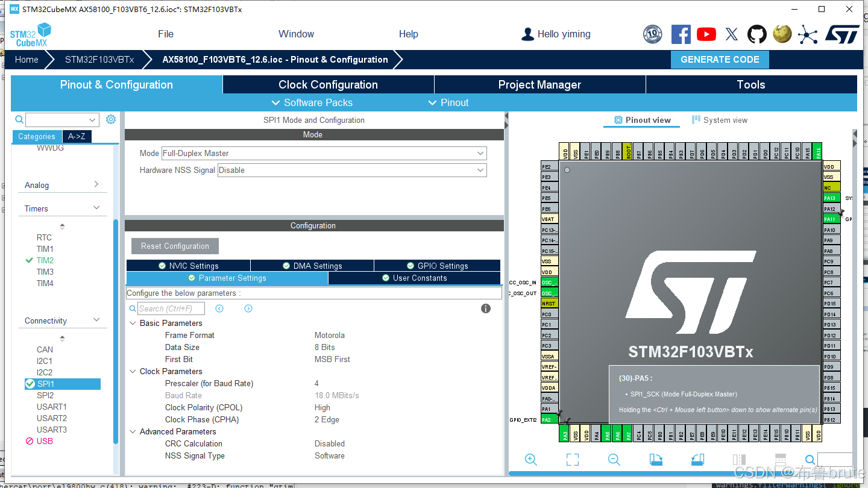Select SPI2 in Connectivity list

tap(45, 395)
